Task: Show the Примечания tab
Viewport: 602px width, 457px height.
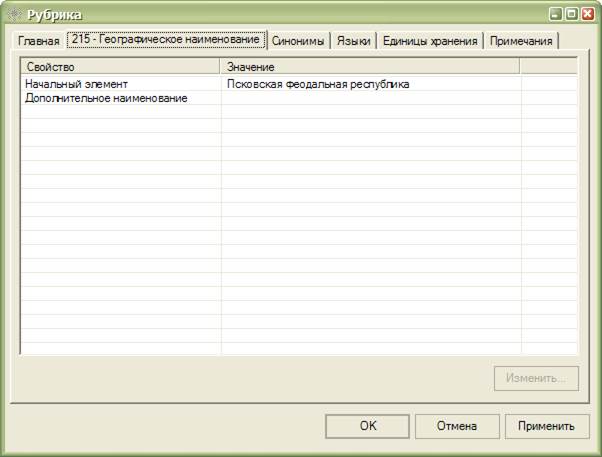Action: (x=521, y=41)
